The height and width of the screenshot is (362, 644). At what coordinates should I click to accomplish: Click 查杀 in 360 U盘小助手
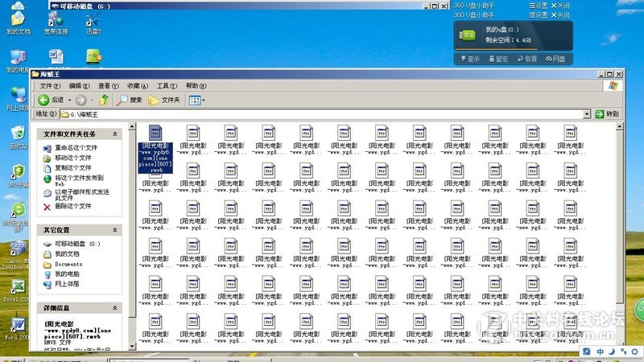[470, 59]
